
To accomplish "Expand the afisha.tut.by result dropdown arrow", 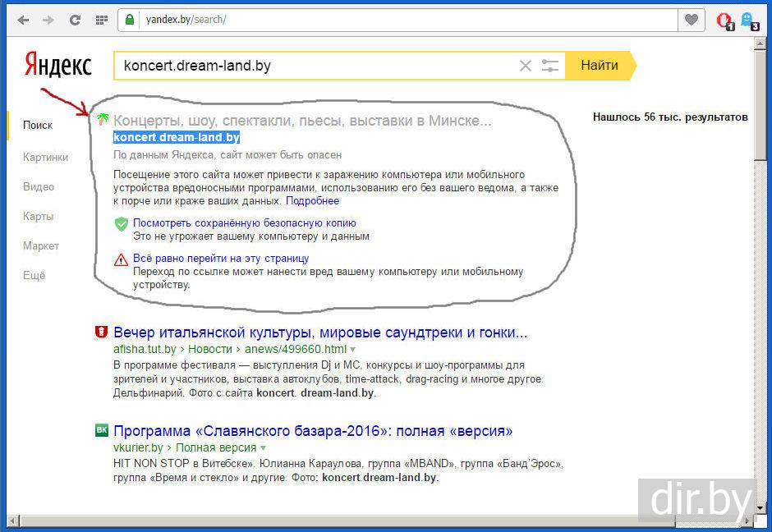I will click(353, 349).
